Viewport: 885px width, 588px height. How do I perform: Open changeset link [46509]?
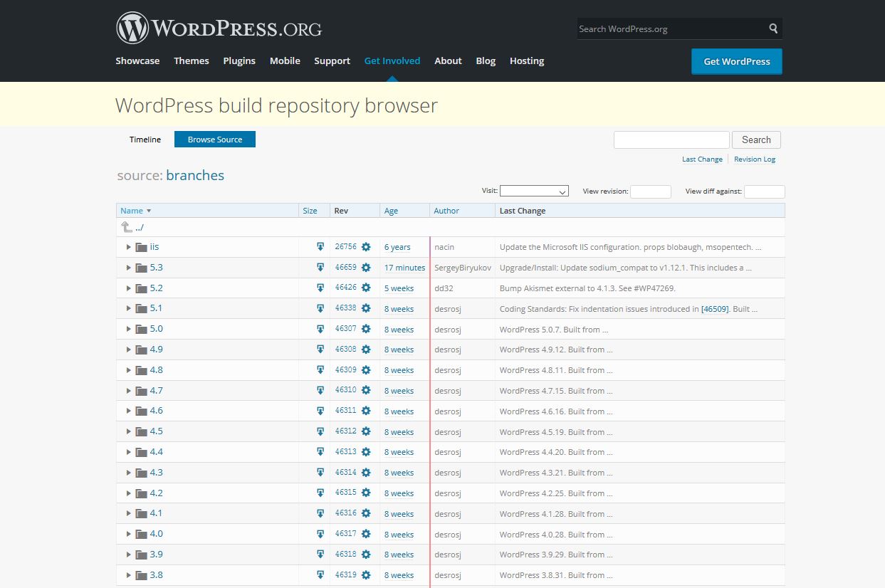(x=715, y=309)
